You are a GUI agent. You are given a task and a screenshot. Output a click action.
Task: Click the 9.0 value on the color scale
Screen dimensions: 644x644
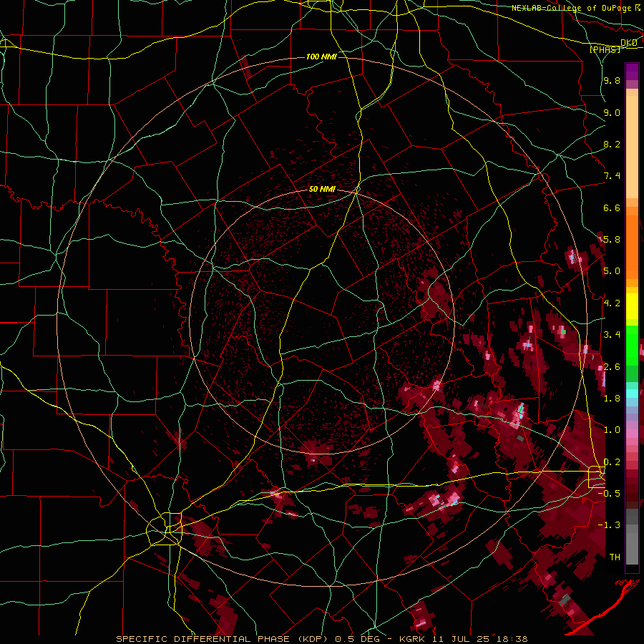click(x=612, y=112)
